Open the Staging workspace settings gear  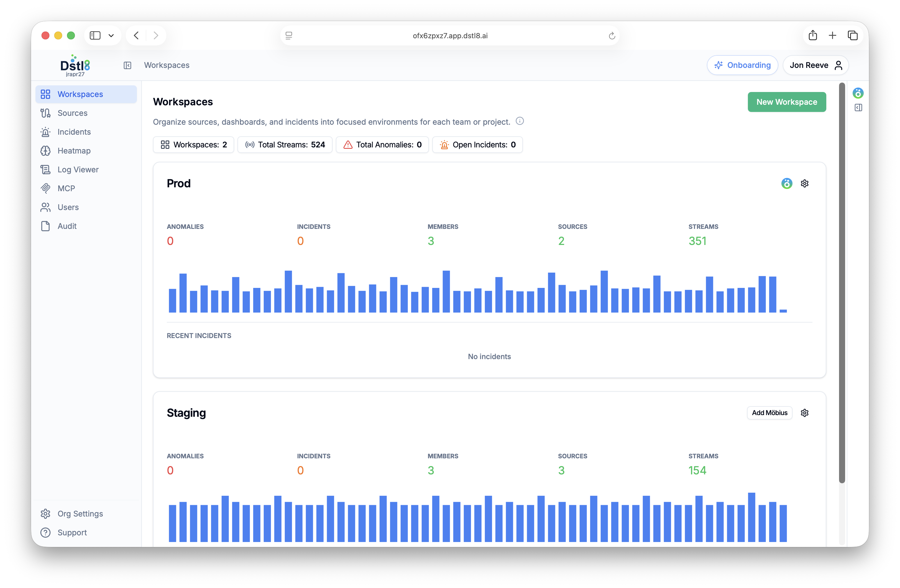pyautogui.click(x=804, y=413)
